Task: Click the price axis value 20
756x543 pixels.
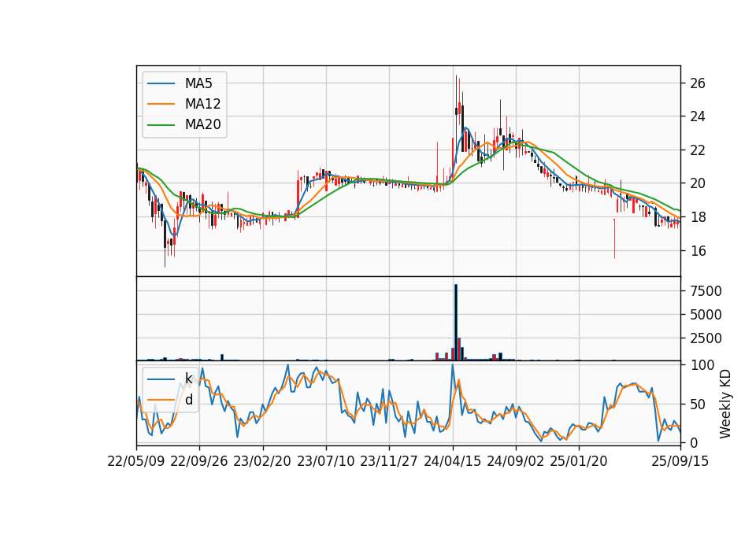Action: [x=698, y=183]
